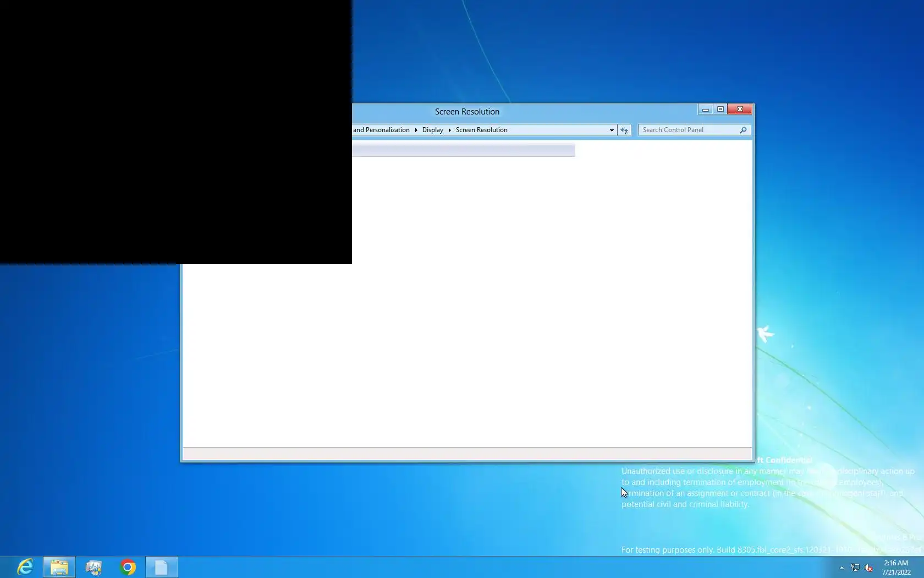This screenshot has width=924, height=578.
Task: Open the network icon in the system tray
Action: [855, 568]
